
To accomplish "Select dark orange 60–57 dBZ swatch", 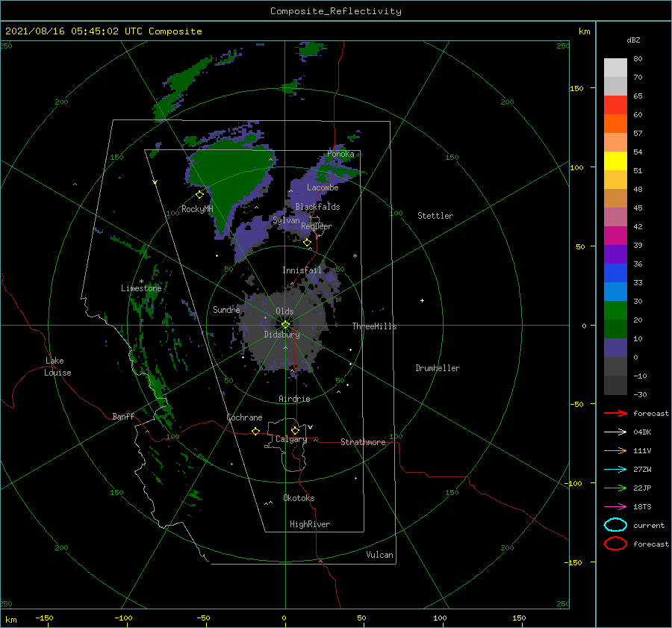I will [615, 123].
